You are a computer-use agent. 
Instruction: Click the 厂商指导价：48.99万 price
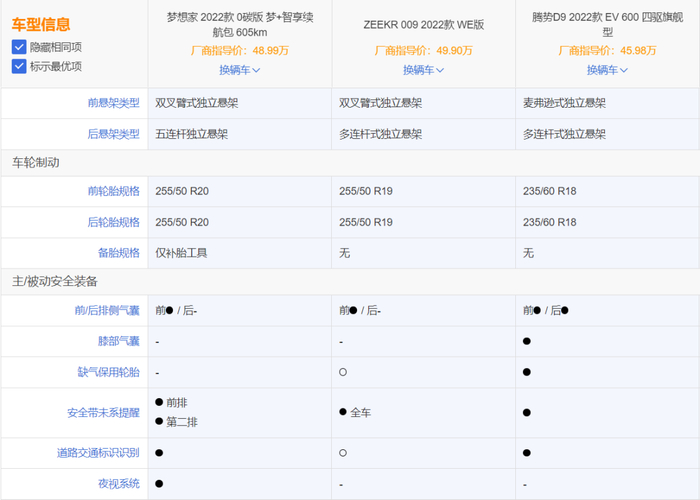[x=240, y=50]
